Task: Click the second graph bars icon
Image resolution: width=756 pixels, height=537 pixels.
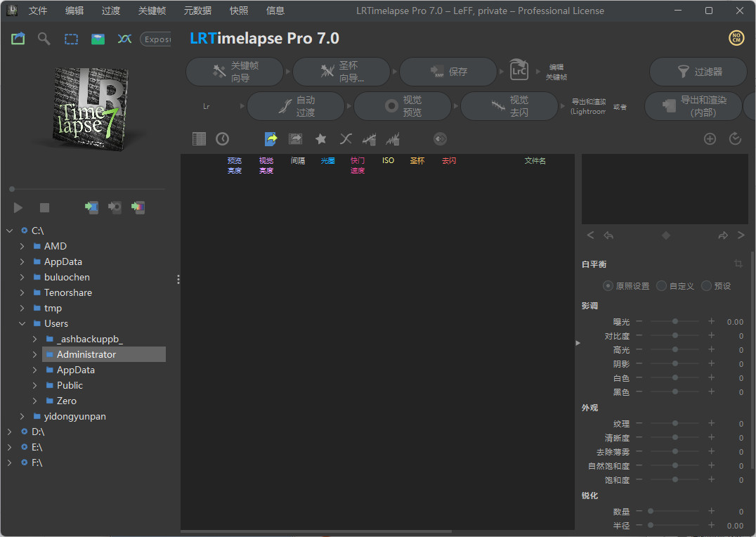Action: (393, 139)
